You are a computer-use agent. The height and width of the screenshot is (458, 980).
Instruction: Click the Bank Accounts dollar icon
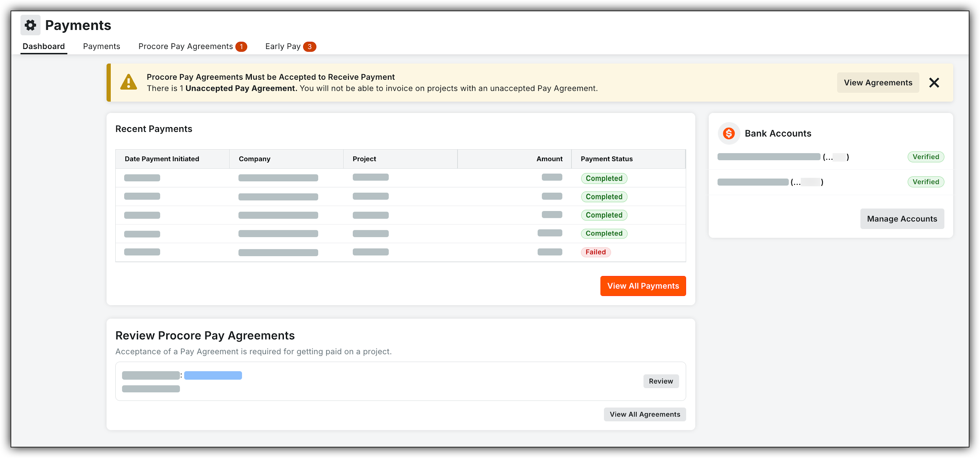[x=728, y=133]
